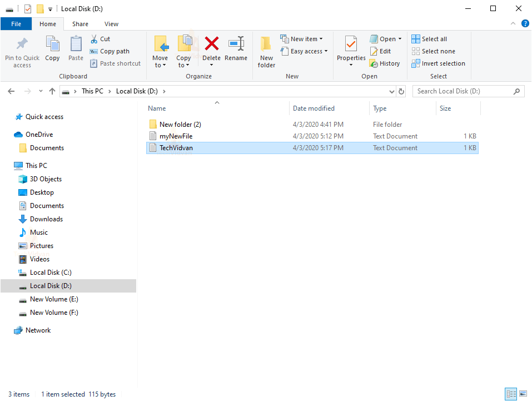532x401 pixels.
Task: Open the New item dropdown menu
Action: 302,38
